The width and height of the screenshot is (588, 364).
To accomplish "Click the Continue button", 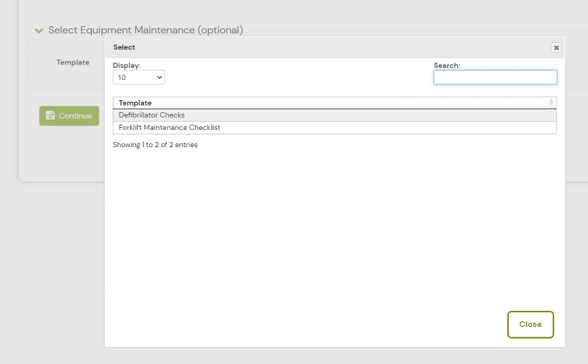I will pos(69,116).
